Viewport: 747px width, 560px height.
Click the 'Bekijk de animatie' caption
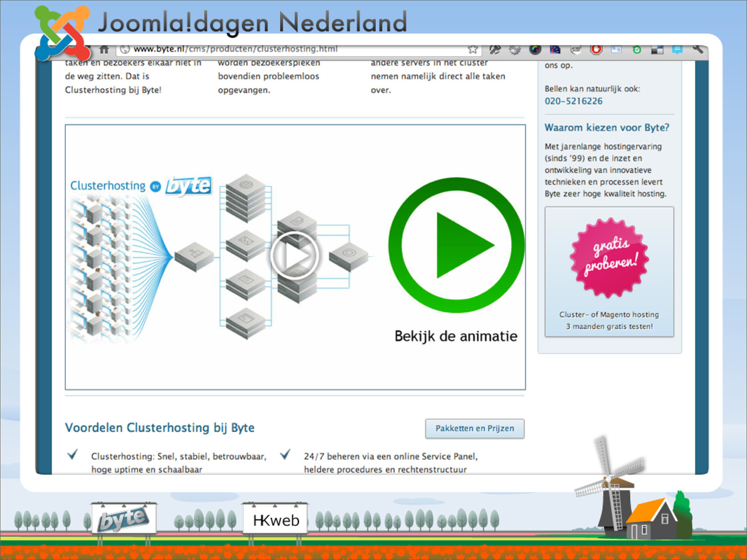pyautogui.click(x=456, y=336)
